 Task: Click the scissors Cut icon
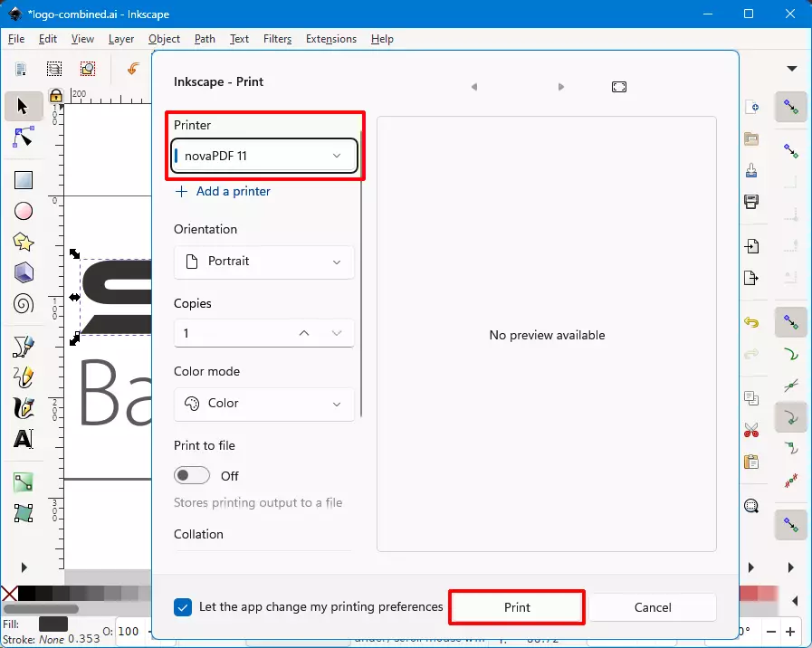point(751,430)
